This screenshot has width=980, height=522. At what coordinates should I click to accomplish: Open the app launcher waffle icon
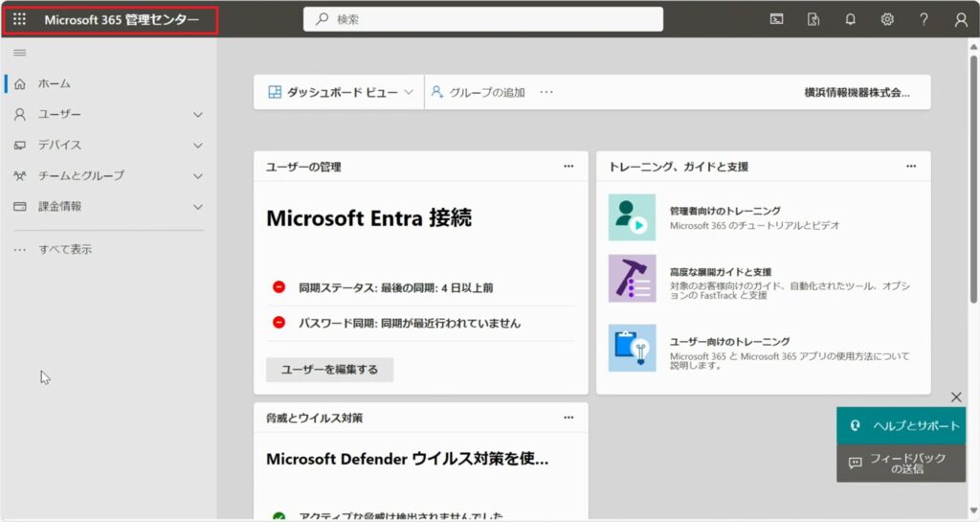[19, 19]
